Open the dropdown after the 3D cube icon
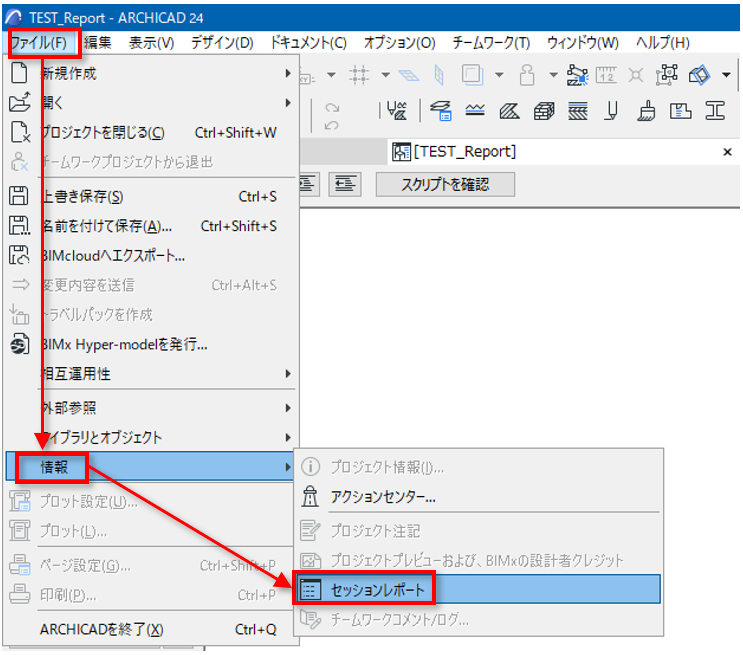 click(726, 74)
